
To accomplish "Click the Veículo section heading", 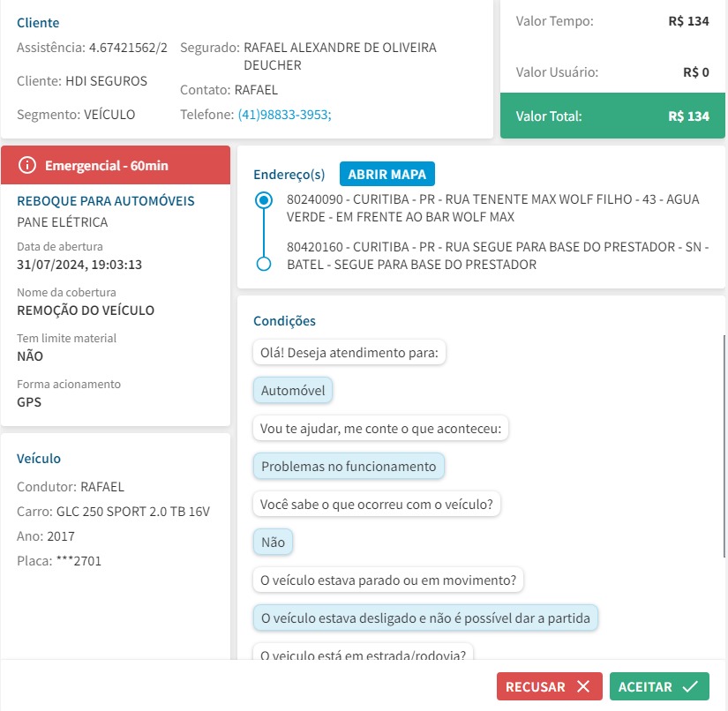I will tap(39, 459).
